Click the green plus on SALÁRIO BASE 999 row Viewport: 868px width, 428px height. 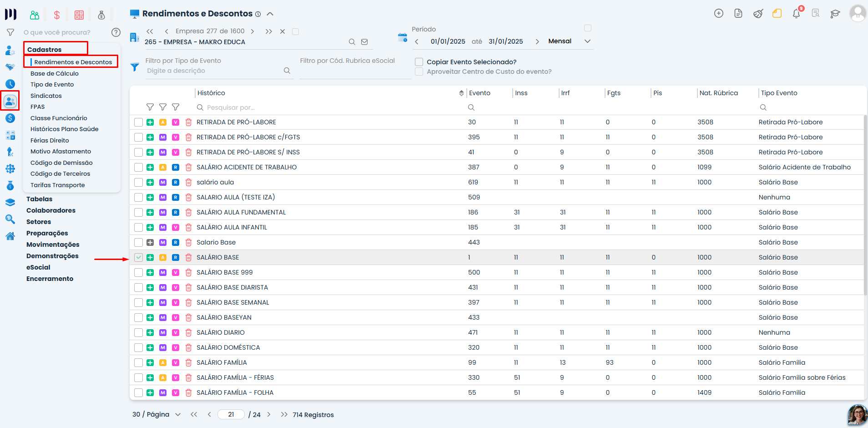(150, 273)
